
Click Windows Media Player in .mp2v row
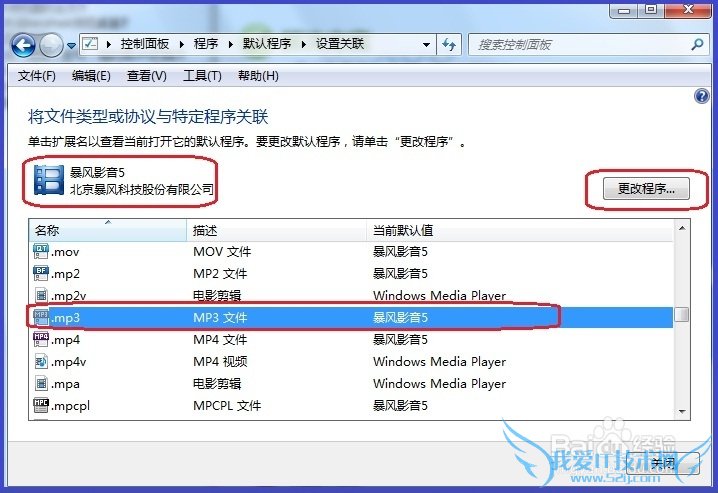click(440, 296)
